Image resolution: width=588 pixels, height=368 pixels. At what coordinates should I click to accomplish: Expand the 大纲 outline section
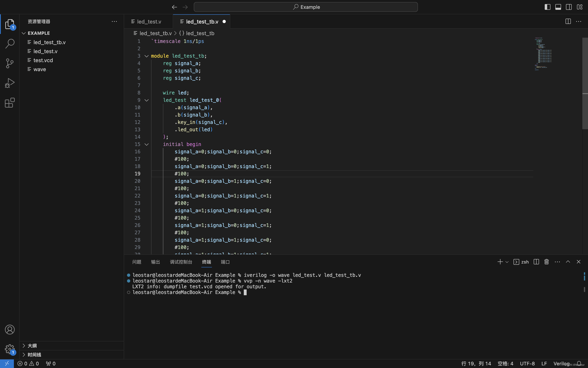[71, 346]
